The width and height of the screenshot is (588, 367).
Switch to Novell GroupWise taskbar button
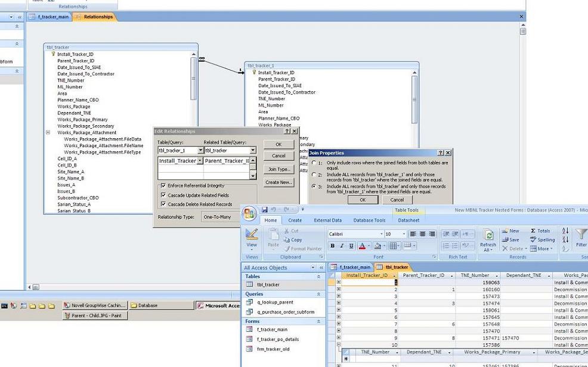click(95, 305)
